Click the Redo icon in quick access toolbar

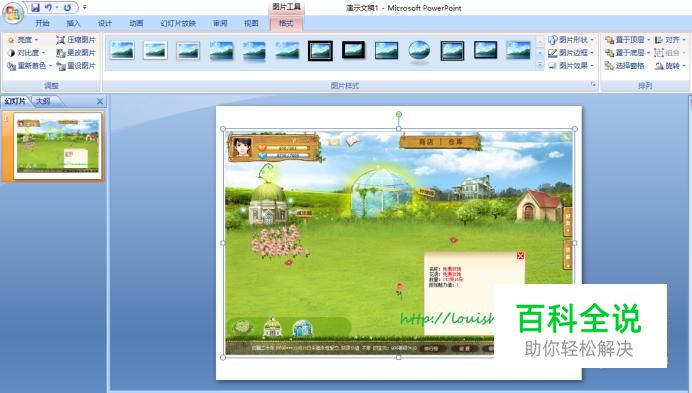tap(67, 8)
